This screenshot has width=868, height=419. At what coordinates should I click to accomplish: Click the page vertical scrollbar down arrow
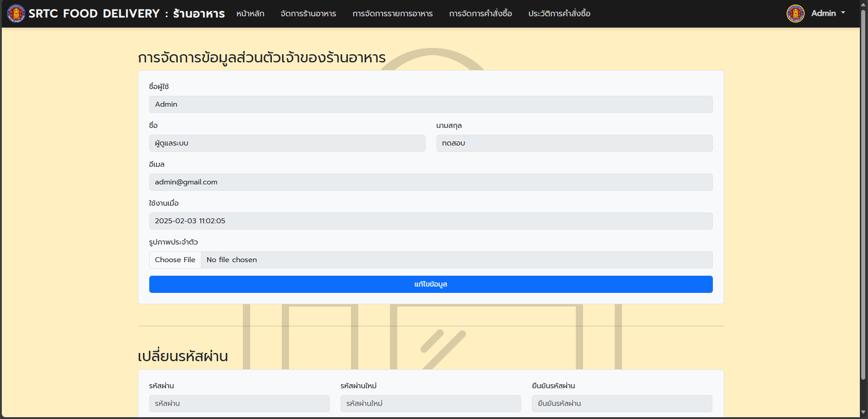[x=863, y=412]
